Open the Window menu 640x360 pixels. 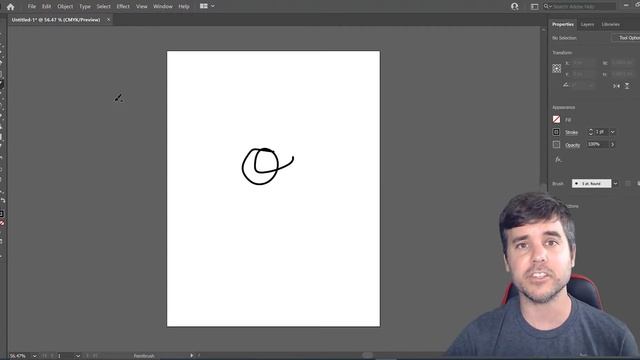pos(162,7)
